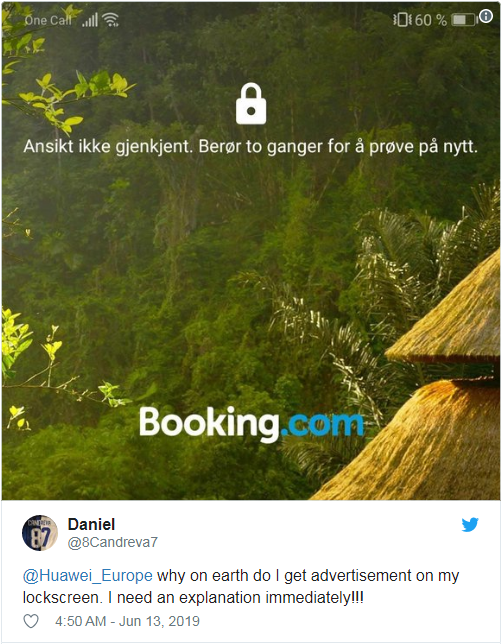
Task: Click the @8Candreva7 handle
Action: [113, 542]
